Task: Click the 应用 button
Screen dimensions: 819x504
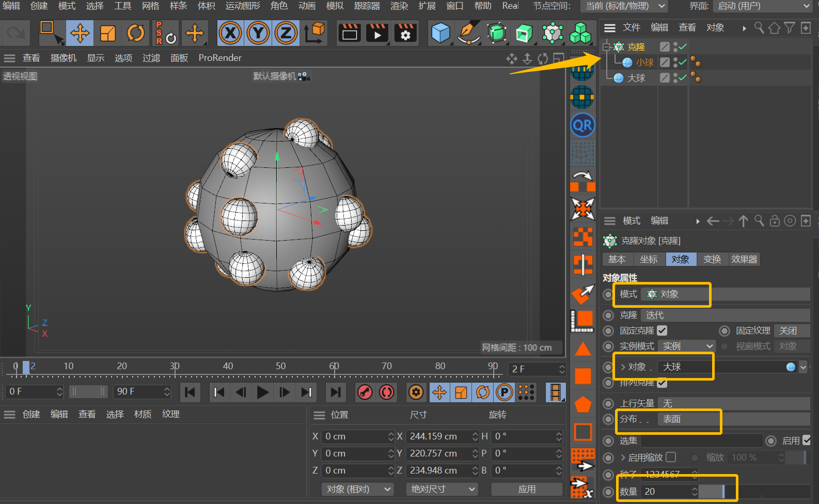Action: click(527, 489)
